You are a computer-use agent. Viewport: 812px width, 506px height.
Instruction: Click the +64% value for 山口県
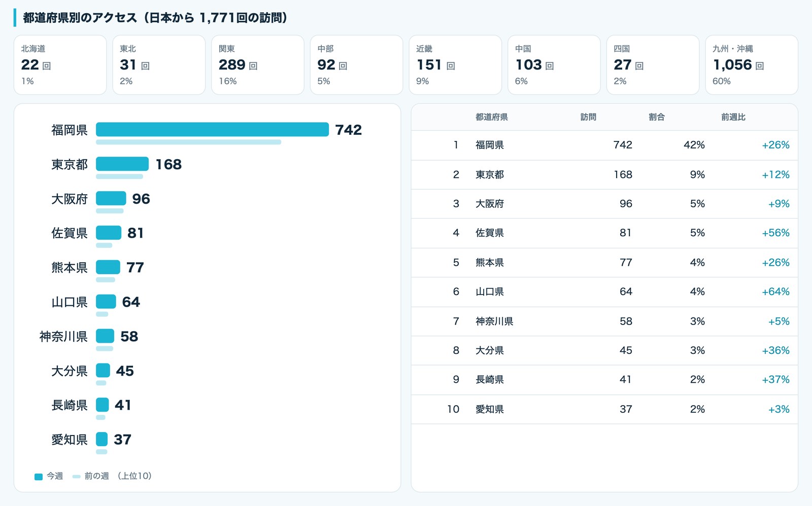click(775, 292)
